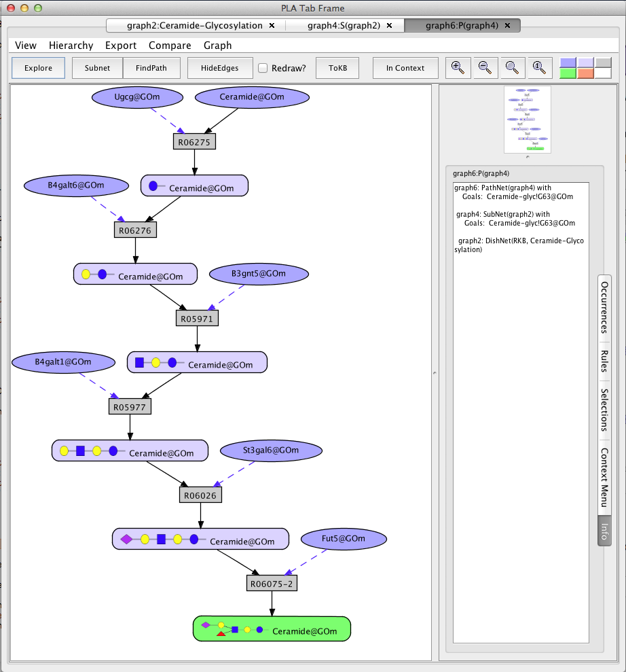The image size is (626, 672).
Task: Close the graph4:S(graph2) tab
Action: pyautogui.click(x=389, y=26)
